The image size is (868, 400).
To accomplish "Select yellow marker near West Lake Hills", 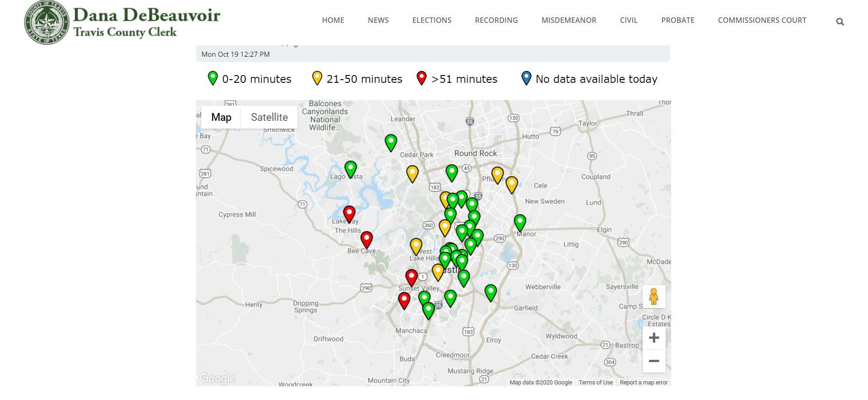I will 416,246.
